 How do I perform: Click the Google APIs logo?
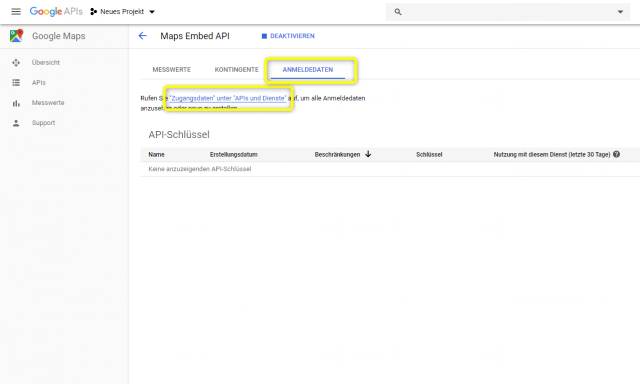pos(56,11)
